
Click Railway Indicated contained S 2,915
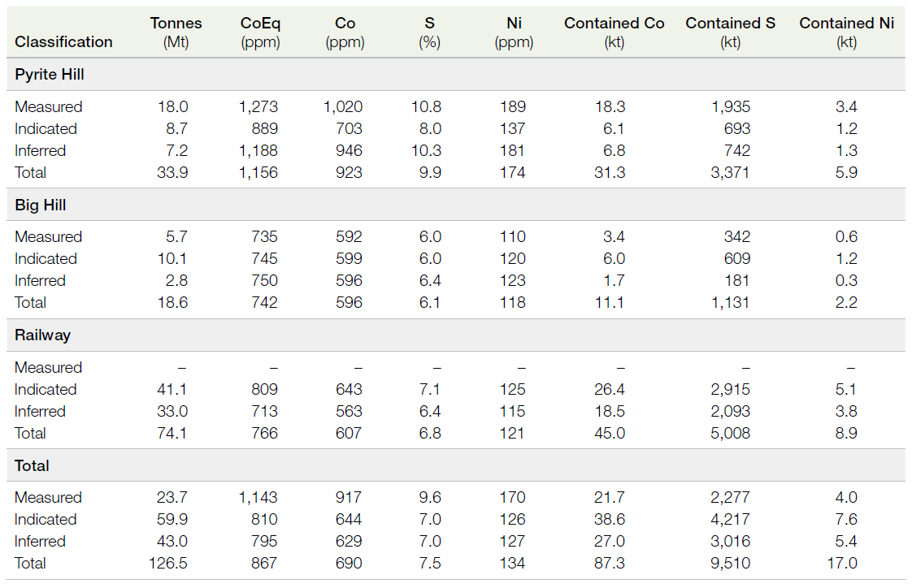731,390
